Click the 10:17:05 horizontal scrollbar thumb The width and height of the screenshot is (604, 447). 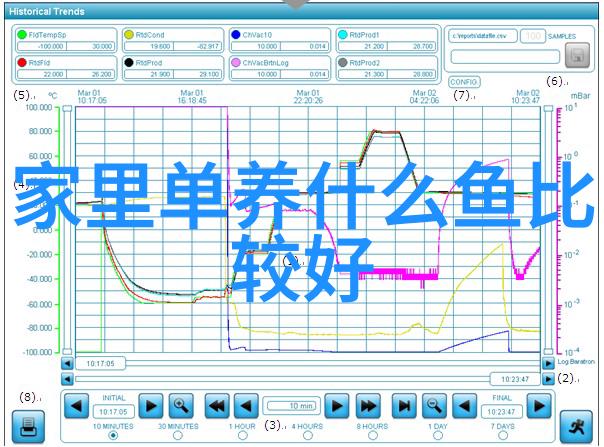101,363
